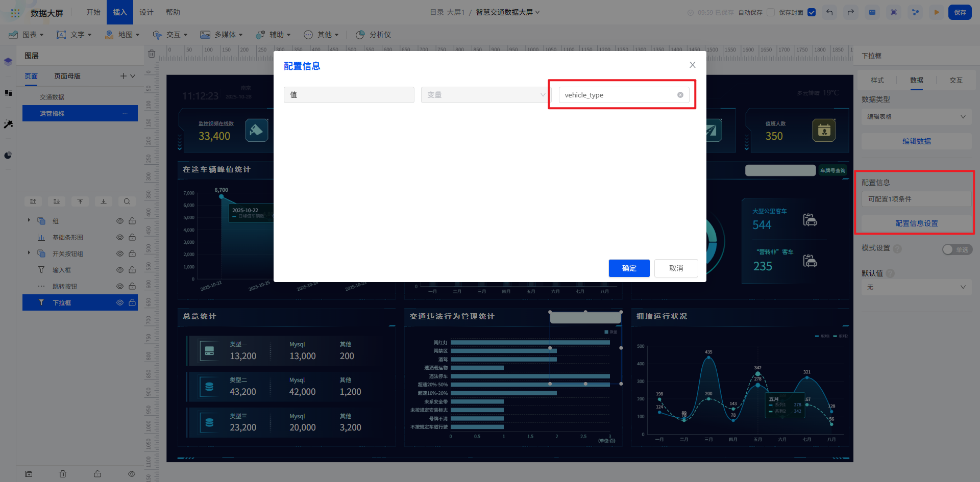This screenshot has width=980, height=482.
Task: Click the trash icon beside the ruler
Action: click(x=152, y=54)
